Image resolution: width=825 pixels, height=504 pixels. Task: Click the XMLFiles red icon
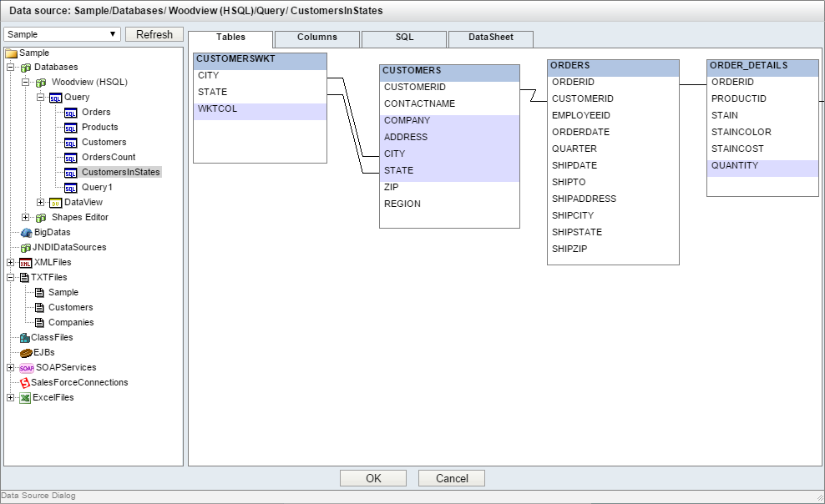click(x=25, y=263)
